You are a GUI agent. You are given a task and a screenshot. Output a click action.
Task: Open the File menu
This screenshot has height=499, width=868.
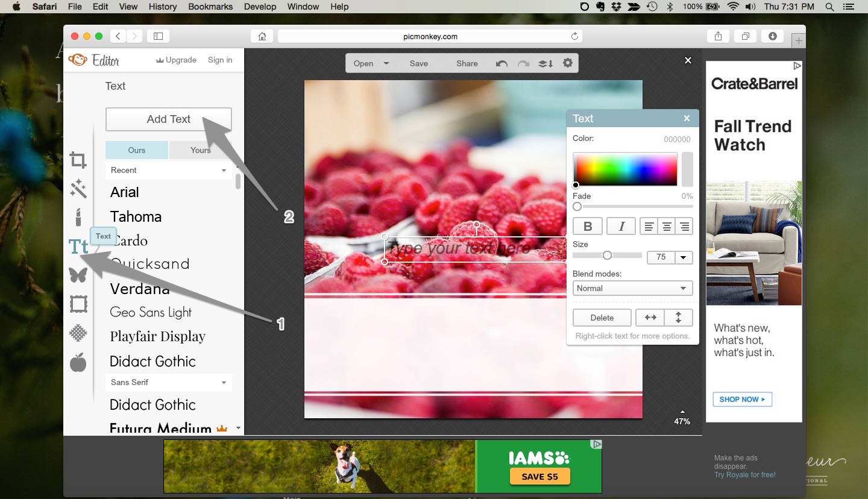[x=75, y=7]
